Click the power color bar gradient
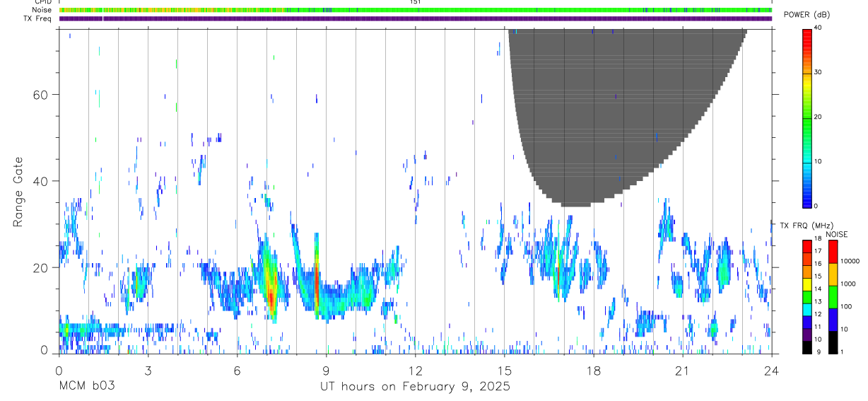 tap(807, 117)
